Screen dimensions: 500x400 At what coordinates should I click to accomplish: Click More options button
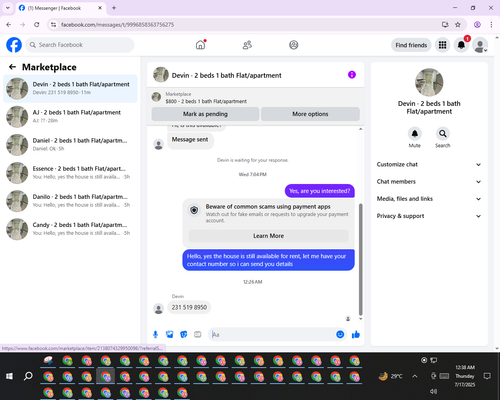[310, 114]
